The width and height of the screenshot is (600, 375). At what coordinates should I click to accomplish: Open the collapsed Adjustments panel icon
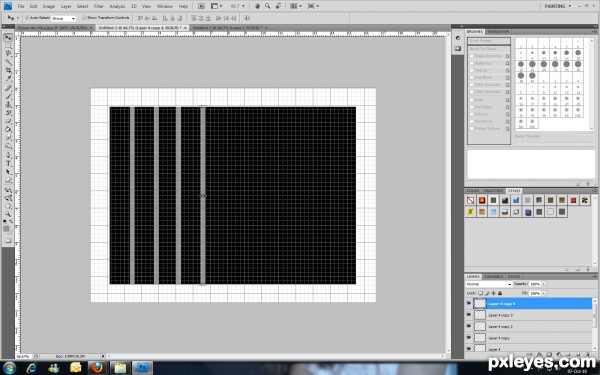tap(458, 38)
